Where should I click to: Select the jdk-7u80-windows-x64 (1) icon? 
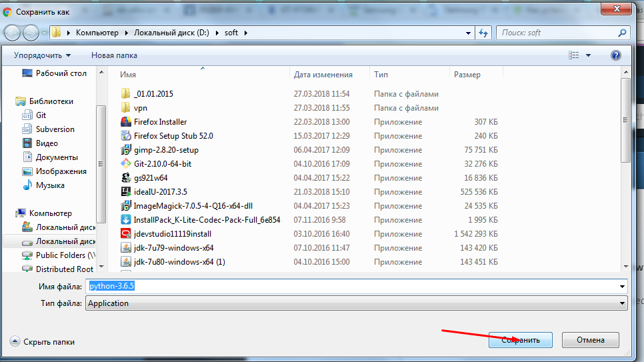pos(126,262)
